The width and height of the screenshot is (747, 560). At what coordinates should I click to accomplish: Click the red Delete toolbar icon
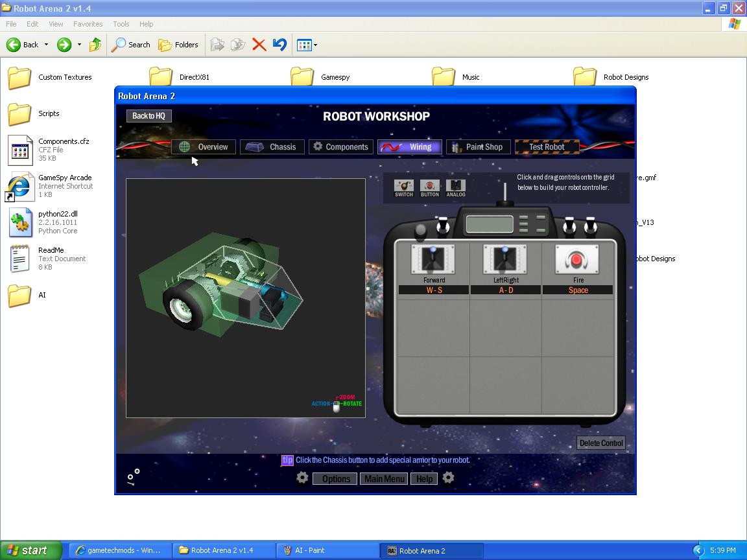(259, 45)
